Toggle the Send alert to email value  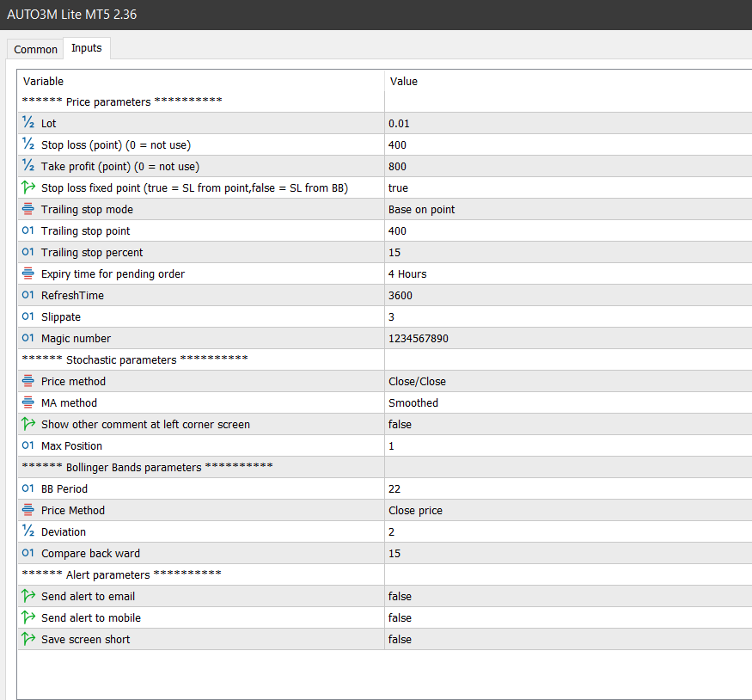(400, 596)
